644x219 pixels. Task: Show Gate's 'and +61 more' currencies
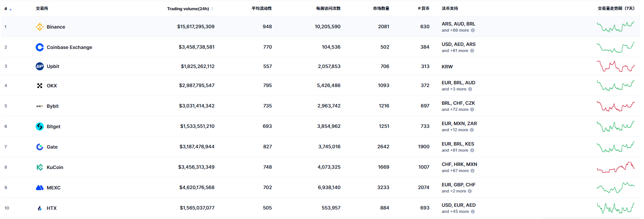pos(455,150)
